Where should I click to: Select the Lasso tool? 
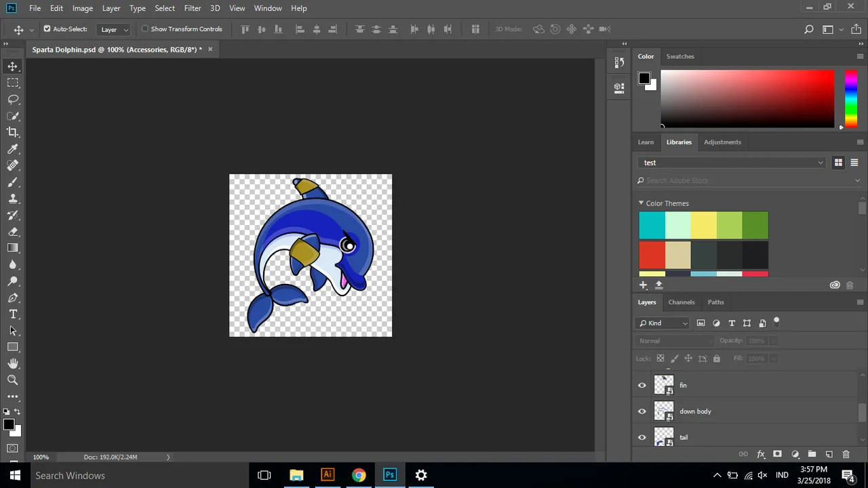click(x=13, y=99)
